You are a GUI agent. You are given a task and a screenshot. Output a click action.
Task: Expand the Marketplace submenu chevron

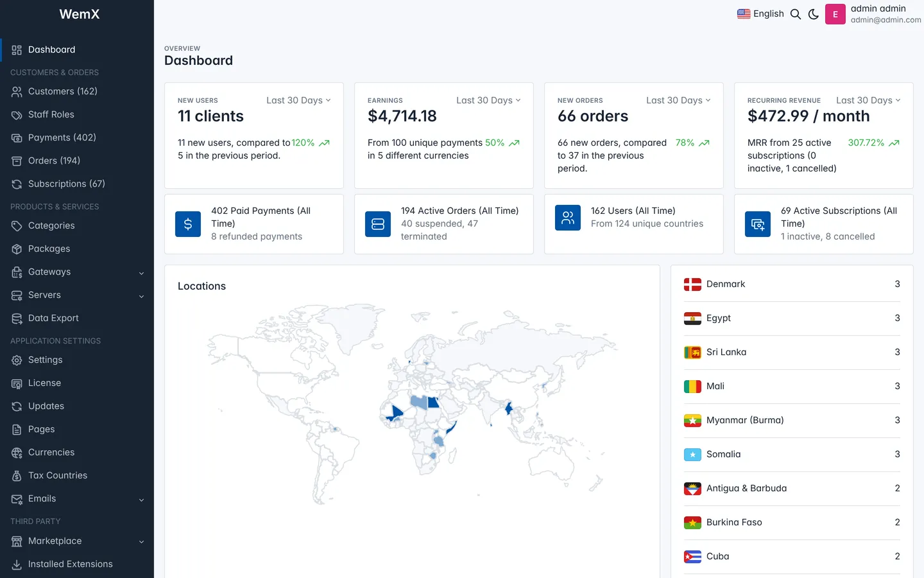pos(141,542)
